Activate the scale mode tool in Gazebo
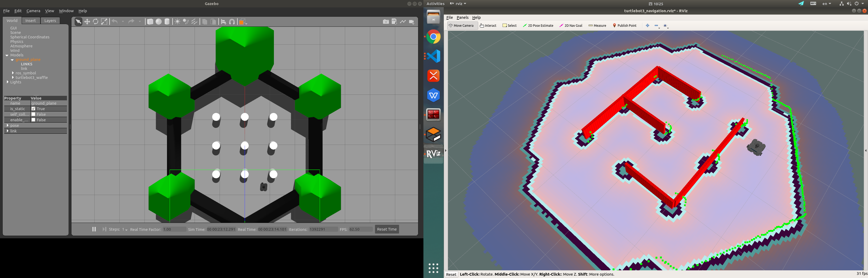This screenshot has height=278, width=868. [105, 21]
